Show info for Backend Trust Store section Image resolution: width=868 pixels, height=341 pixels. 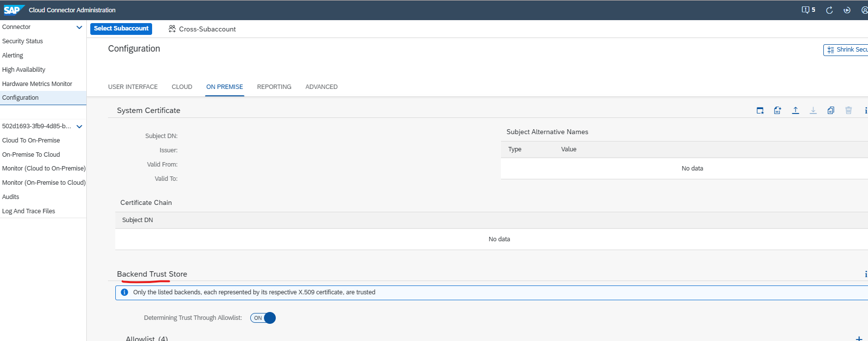click(x=866, y=274)
